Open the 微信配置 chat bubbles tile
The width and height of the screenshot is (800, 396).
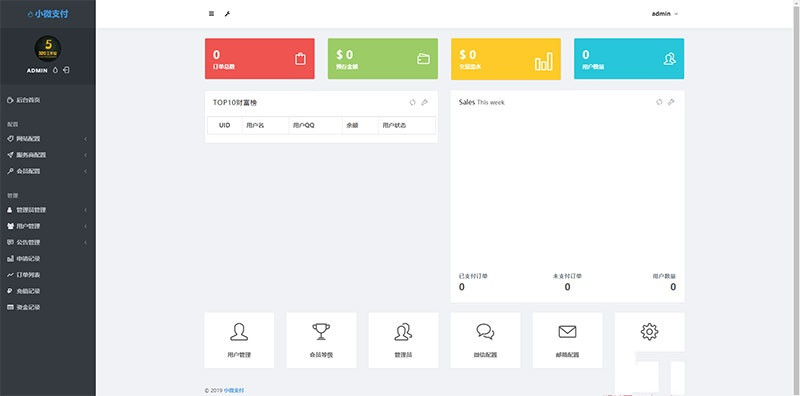485,340
